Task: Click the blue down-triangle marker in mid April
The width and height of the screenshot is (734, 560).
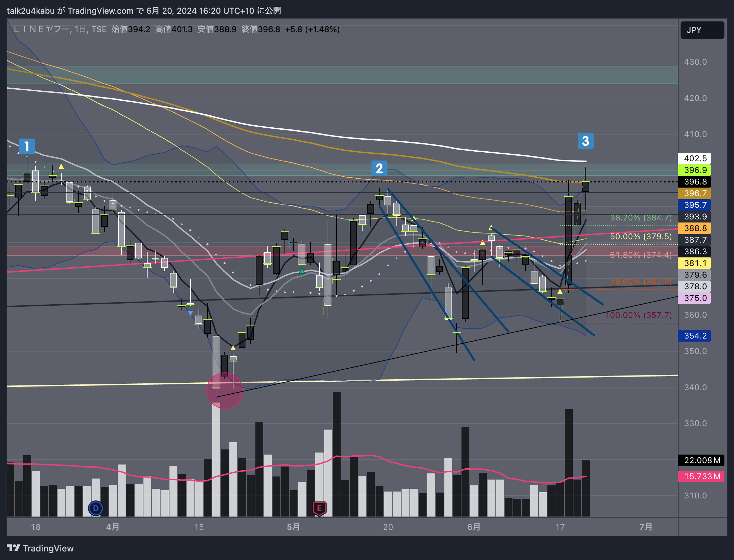Action: click(190, 313)
